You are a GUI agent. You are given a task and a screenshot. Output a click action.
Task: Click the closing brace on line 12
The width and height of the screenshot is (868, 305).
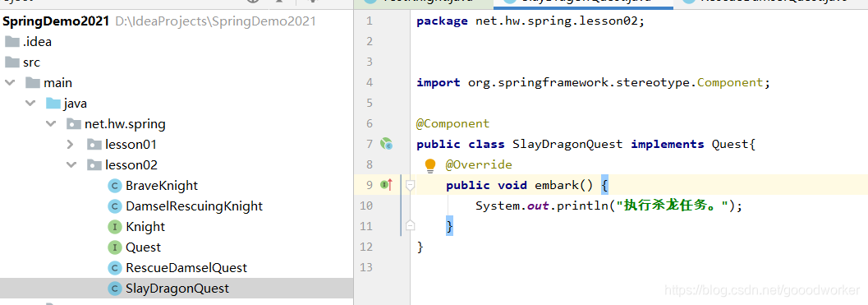[420, 247]
